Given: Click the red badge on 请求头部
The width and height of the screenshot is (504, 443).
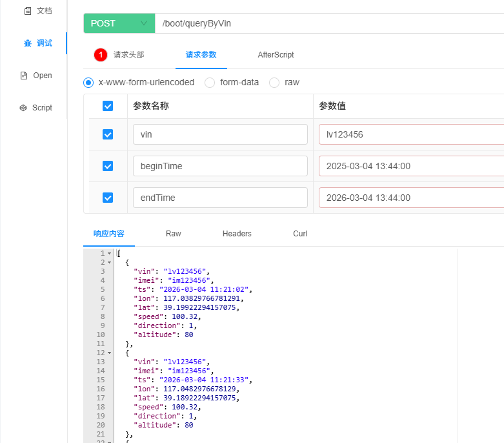Looking at the screenshot, I should tap(101, 55).
